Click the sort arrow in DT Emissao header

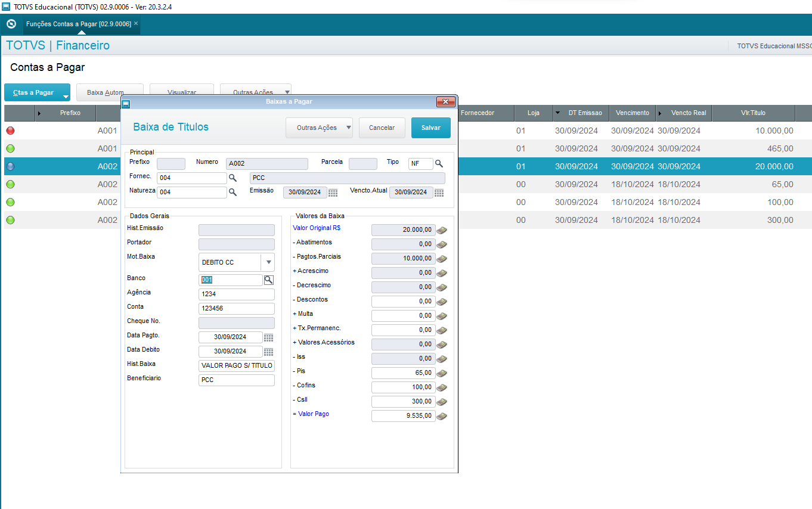(557, 113)
